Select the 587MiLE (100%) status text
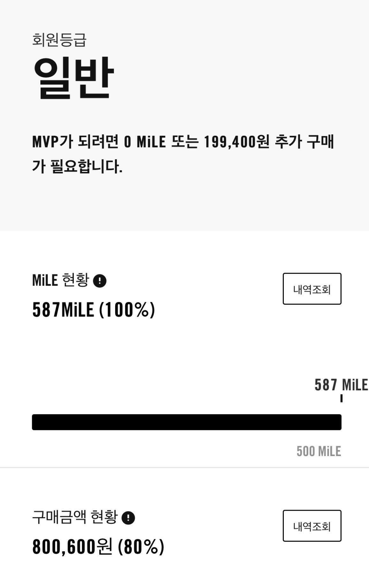Viewport: 369px width, 588px height. point(94,310)
